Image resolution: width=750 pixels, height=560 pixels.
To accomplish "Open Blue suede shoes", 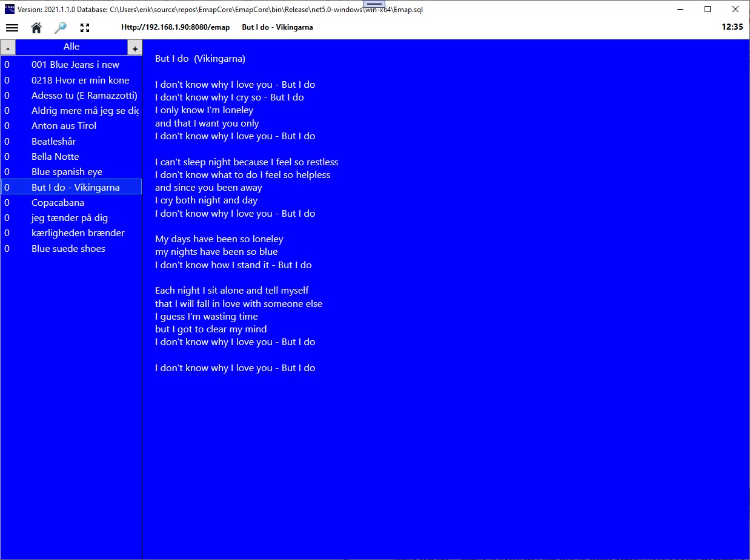I will [71, 248].
